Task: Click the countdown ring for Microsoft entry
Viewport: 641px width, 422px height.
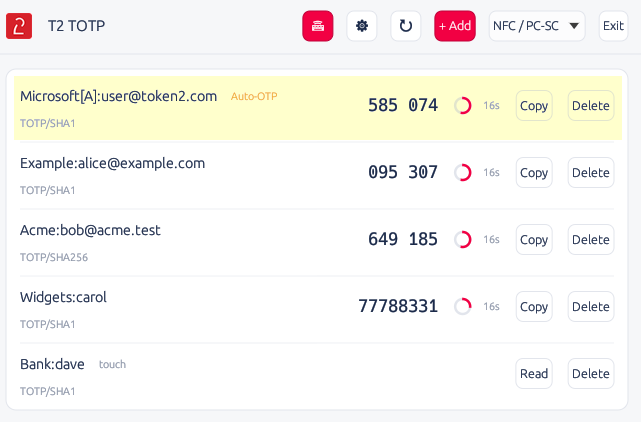Action: (463, 106)
